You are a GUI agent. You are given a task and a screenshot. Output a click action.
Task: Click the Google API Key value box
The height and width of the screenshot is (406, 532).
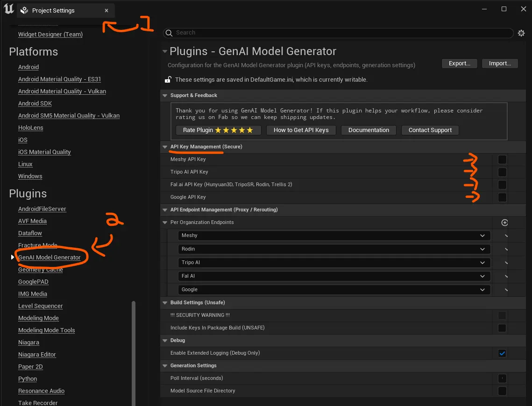502,197
